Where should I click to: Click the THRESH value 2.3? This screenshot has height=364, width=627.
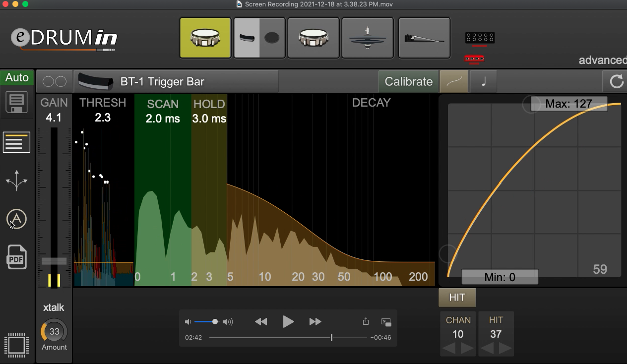point(103,118)
